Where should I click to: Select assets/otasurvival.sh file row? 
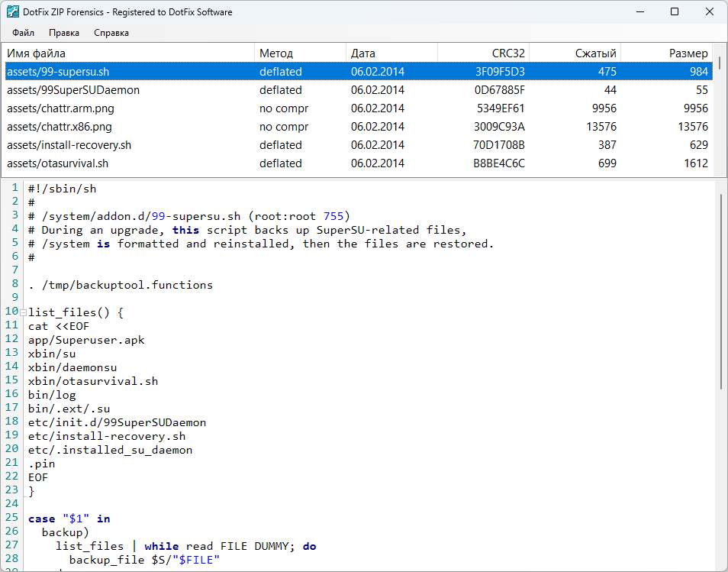pyautogui.click(x=359, y=163)
